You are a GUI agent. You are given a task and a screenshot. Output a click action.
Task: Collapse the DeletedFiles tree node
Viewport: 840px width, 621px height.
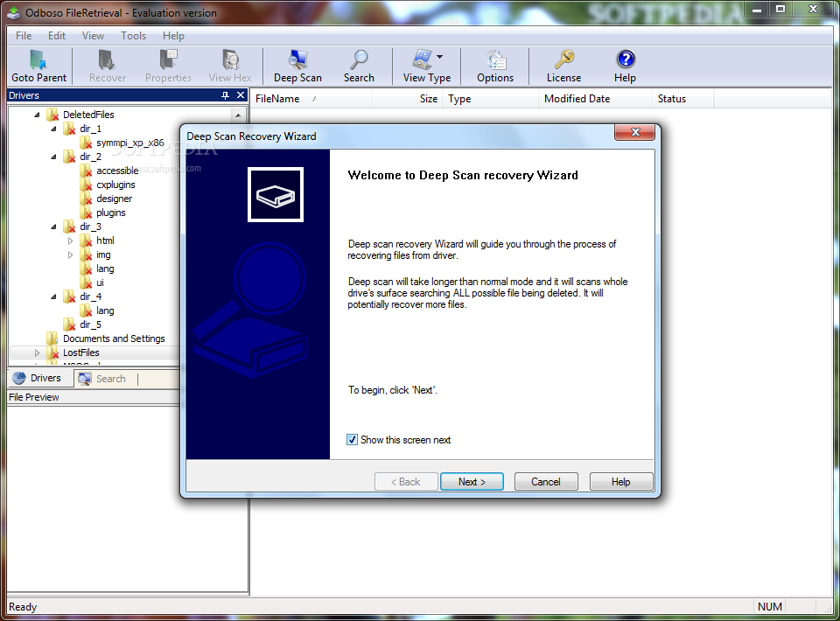tap(37, 115)
